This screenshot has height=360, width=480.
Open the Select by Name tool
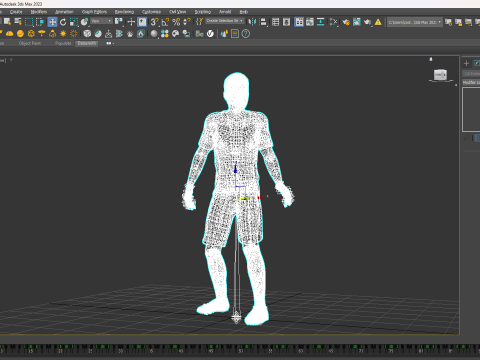tap(18, 22)
